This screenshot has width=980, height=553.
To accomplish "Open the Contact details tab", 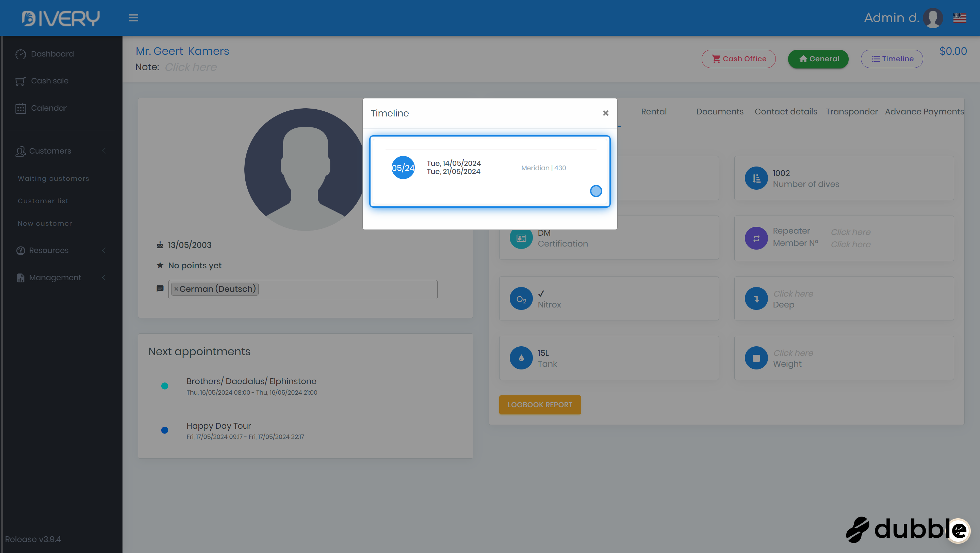I will point(786,112).
